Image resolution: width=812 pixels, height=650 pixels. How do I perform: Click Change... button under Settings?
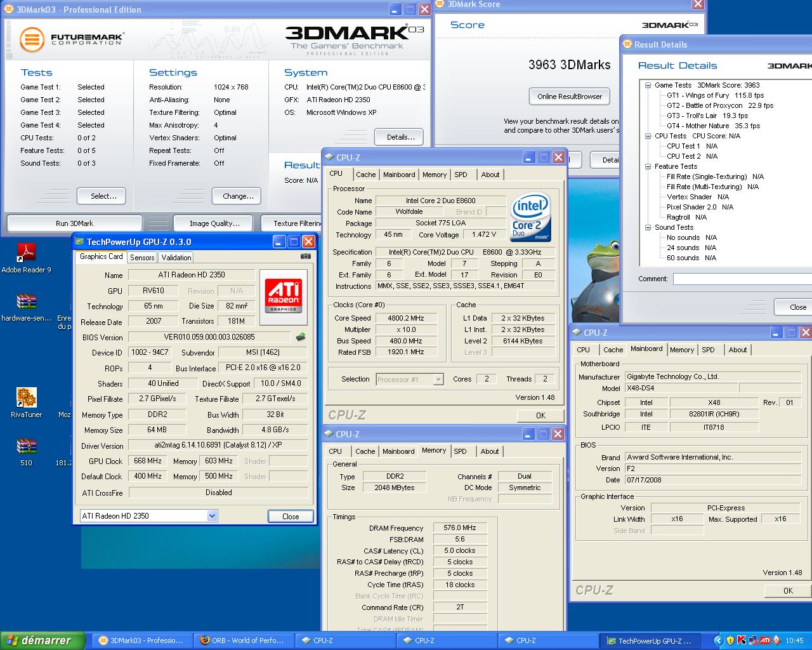point(238,196)
